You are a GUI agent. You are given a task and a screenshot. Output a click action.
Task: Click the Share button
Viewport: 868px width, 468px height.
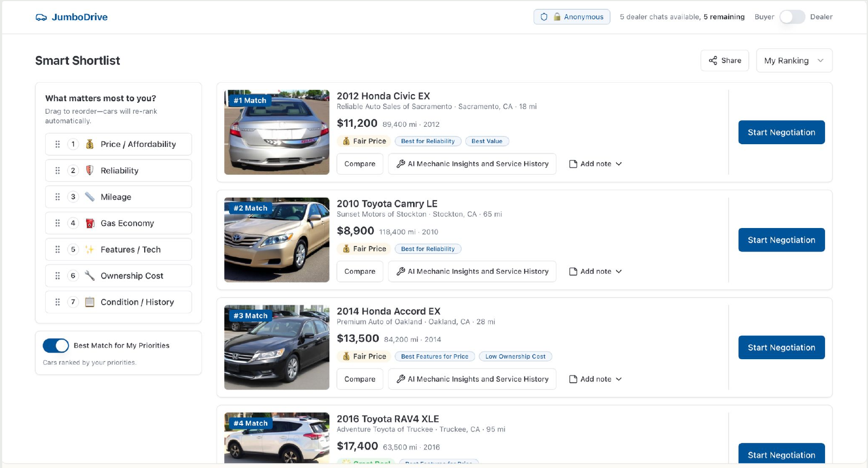click(x=725, y=60)
